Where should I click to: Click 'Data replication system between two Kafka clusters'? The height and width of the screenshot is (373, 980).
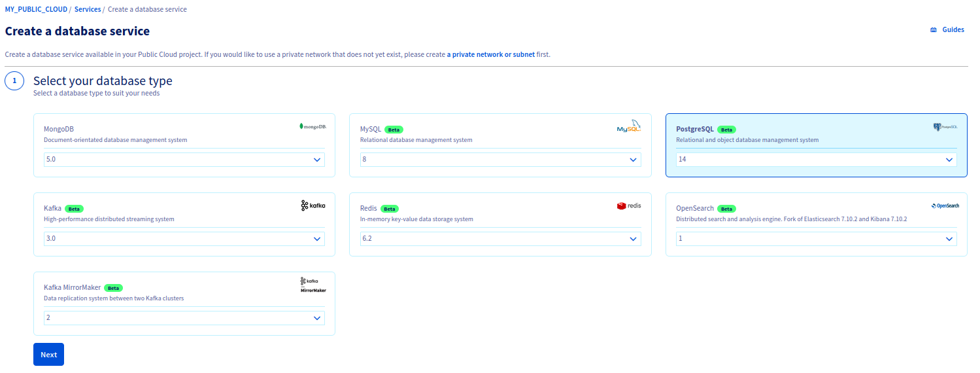coord(114,298)
